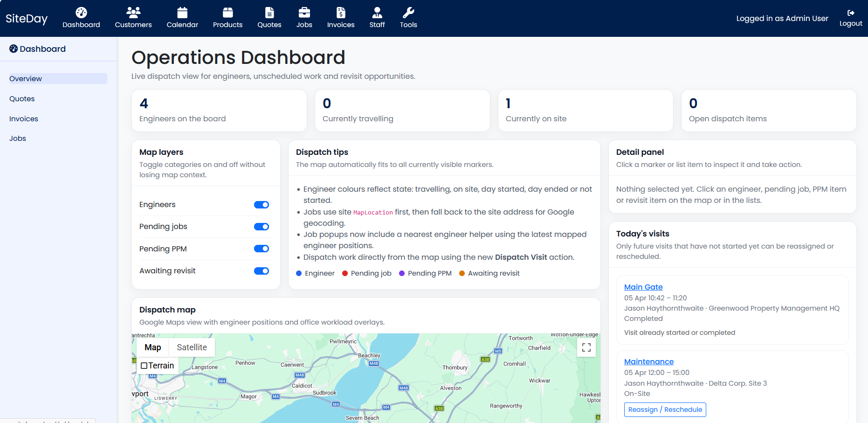This screenshot has width=868, height=423.
Task: Switch map to Satellite view
Action: (x=192, y=347)
